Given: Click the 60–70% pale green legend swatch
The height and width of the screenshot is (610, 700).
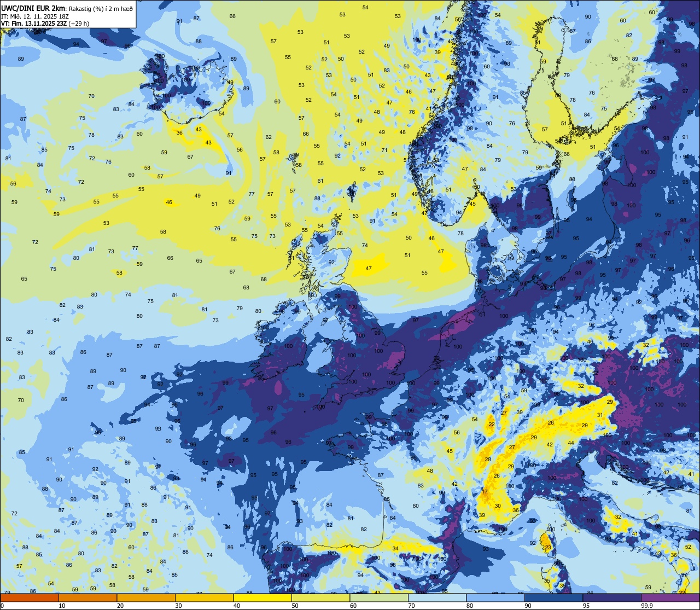Looking at the screenshot, I should [379, 597].
